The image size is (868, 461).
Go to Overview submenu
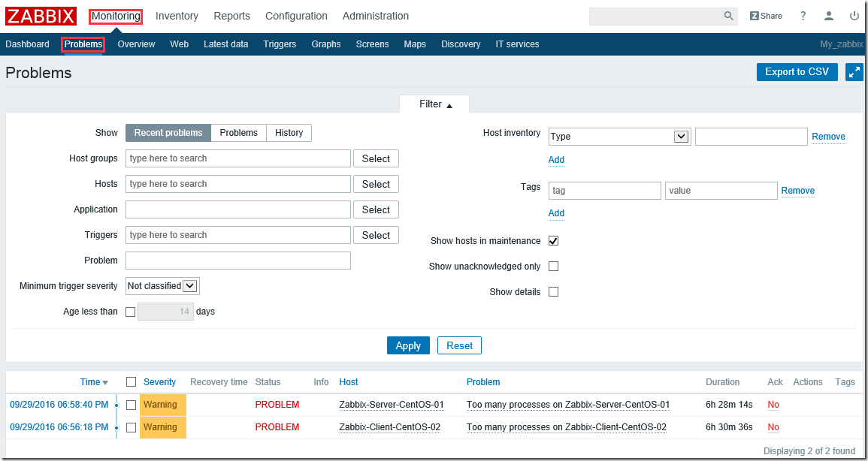136,44
